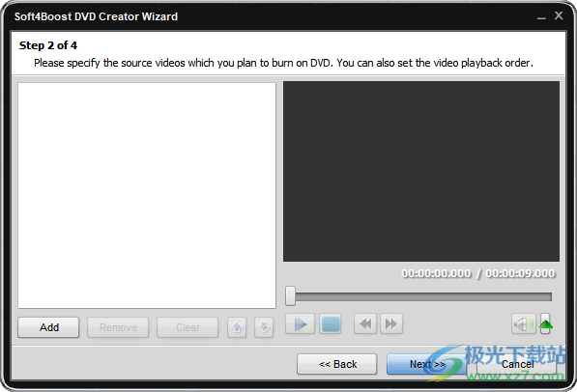Click the total duration 00:00:09.000 readout

(520, 273)
